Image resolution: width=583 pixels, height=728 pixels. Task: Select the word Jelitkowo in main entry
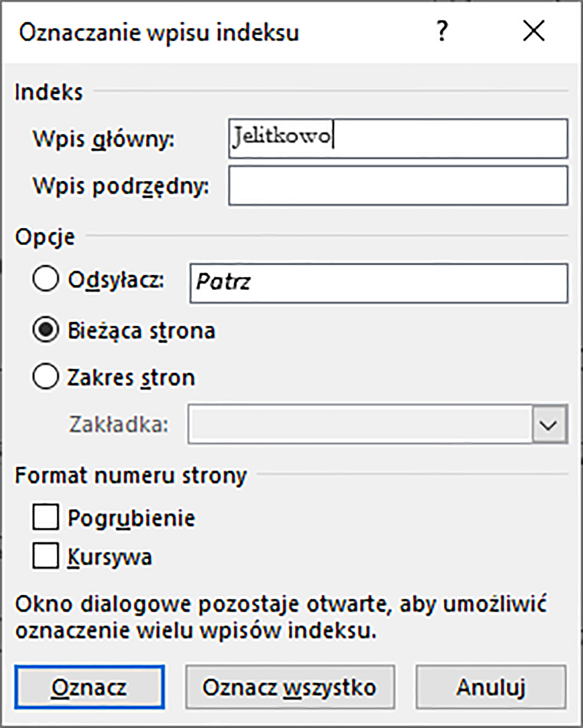coord(281,136)
